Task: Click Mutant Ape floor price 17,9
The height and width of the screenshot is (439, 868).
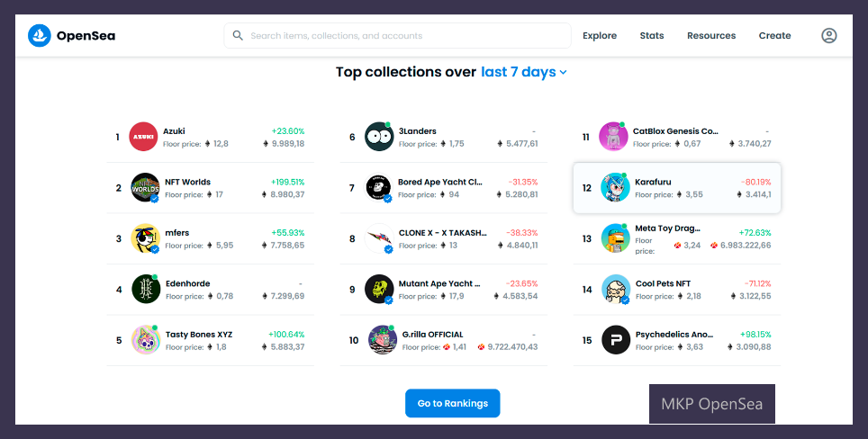Action: click(457, 296)
